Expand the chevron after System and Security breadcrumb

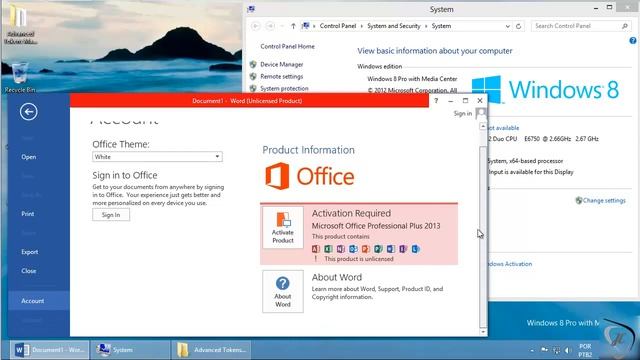(x=426, y=26)
